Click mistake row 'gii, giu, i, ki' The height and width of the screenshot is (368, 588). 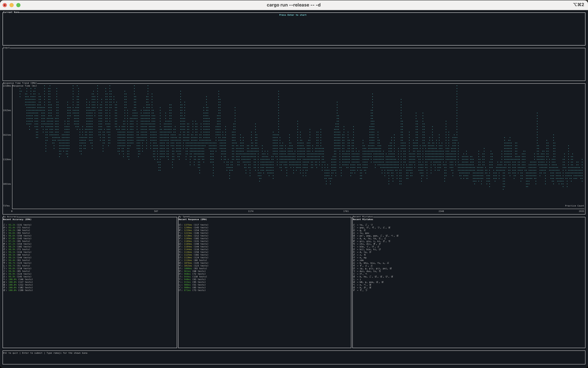[372, 241]
